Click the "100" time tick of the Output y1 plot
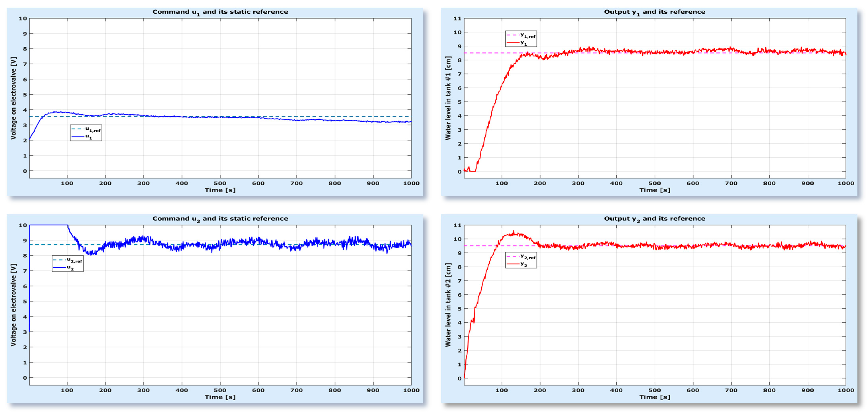This screenshot has height=416, width=868. pos(502,183)
